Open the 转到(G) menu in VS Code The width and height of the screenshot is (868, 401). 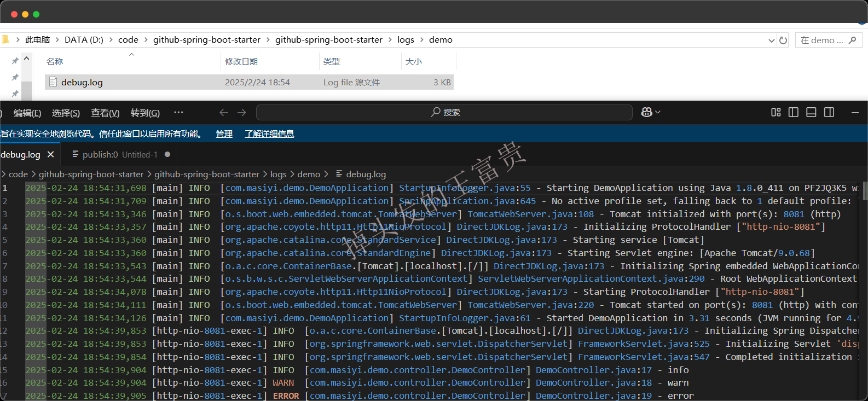point(145,113)
